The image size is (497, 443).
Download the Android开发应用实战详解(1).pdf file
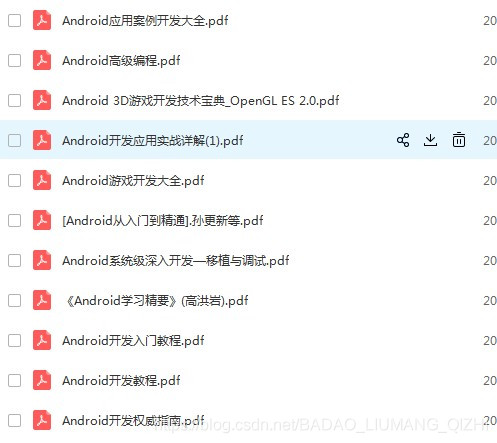click(x=430, y=140)
